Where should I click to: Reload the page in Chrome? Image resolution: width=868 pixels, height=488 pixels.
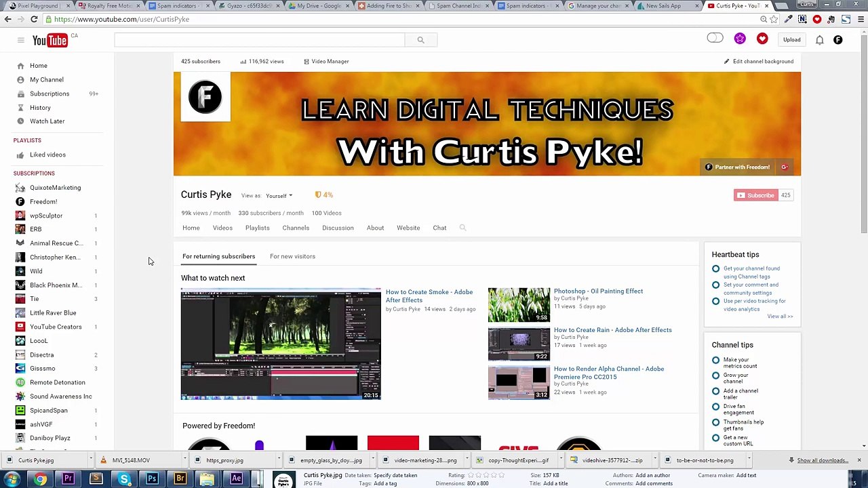(x=34, y=20)
